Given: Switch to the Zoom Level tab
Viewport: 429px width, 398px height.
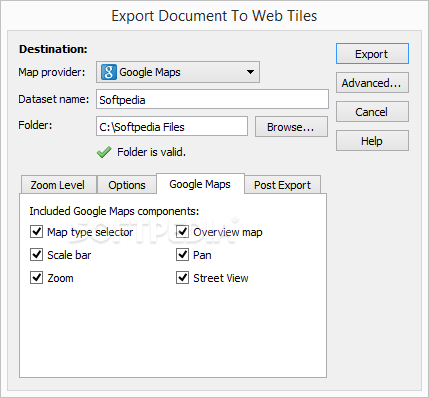Looking at the screenshot, I should 59,185.
